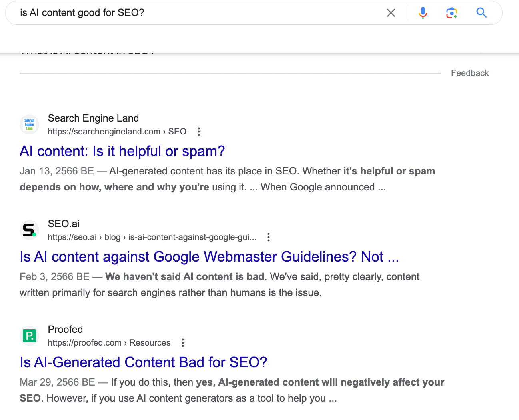Click the SEO.ai site name
This screenshot has width=519, height=420.
(x=64, y=224)
